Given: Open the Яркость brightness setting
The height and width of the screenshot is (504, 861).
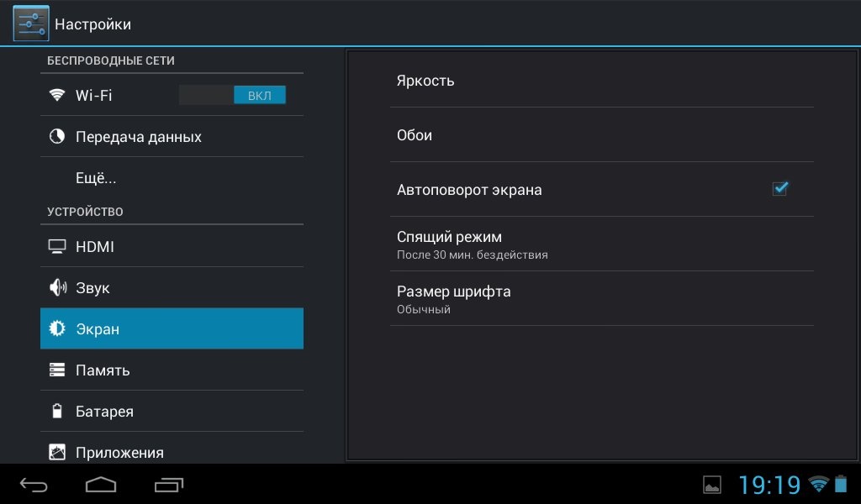Looking at the screenshot, I should tap(601, 81).
